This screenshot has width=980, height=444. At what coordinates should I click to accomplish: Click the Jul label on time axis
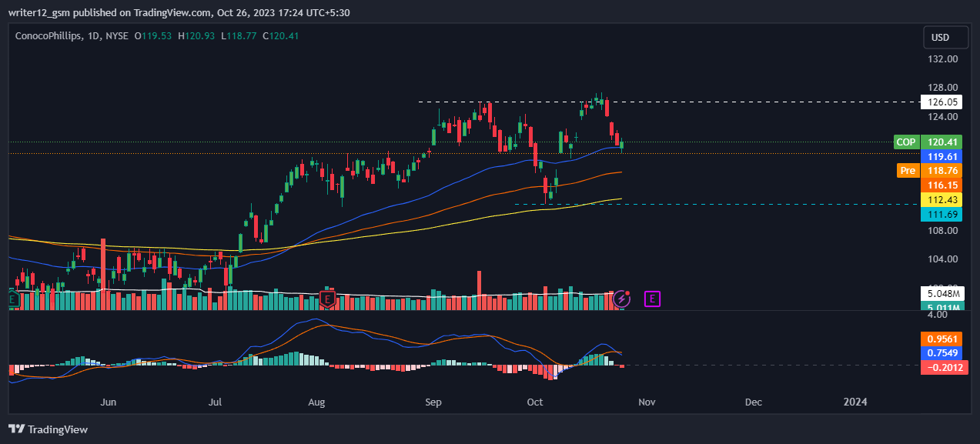point(216,402)
